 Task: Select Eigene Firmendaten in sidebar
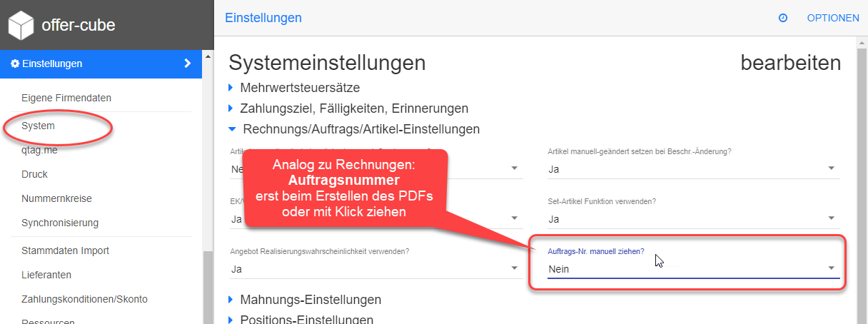click(66, 98)
